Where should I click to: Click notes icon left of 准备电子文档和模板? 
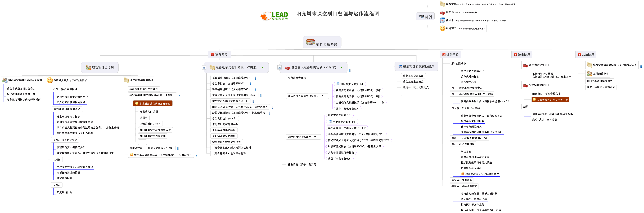coord(204,68)
